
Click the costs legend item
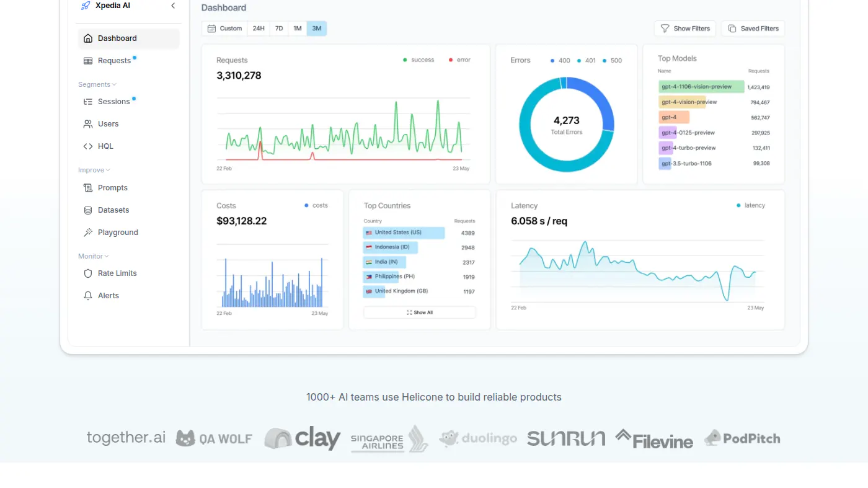tap(316, 205)
